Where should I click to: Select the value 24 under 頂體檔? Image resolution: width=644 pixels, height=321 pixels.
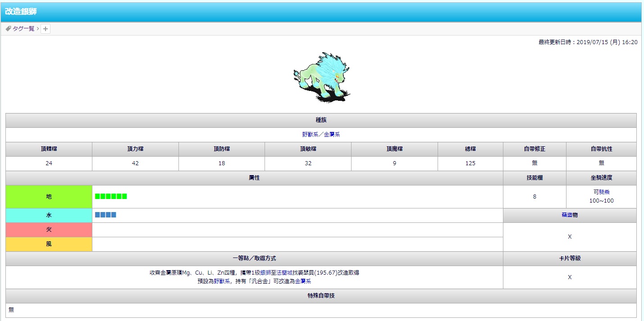[x=49, y=163]
